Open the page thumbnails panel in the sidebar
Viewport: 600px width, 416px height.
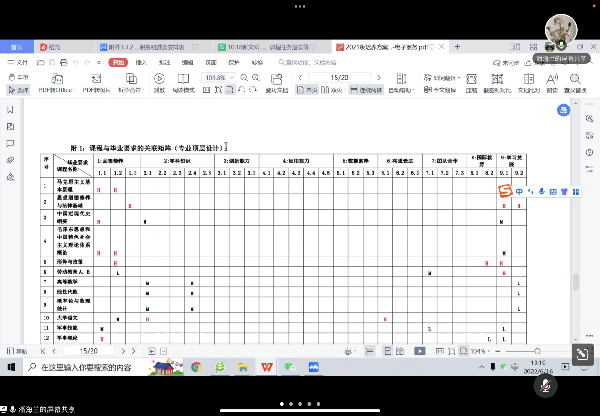8,126
